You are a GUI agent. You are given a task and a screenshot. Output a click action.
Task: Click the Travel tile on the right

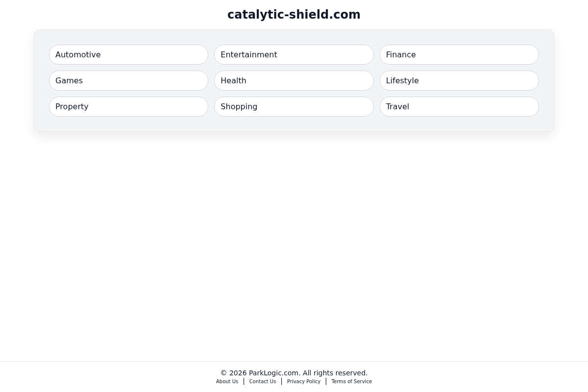click(x=459, y=106)
